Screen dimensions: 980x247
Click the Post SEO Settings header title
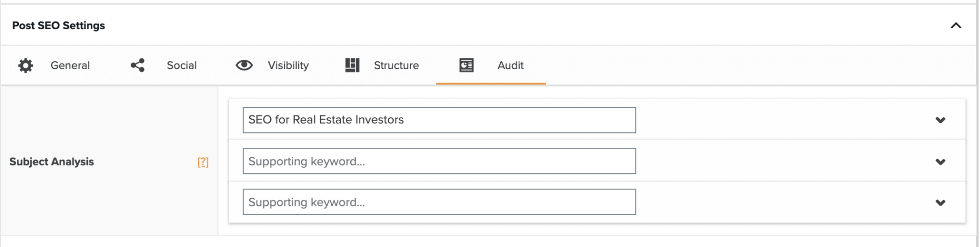(x=59, y=26)
